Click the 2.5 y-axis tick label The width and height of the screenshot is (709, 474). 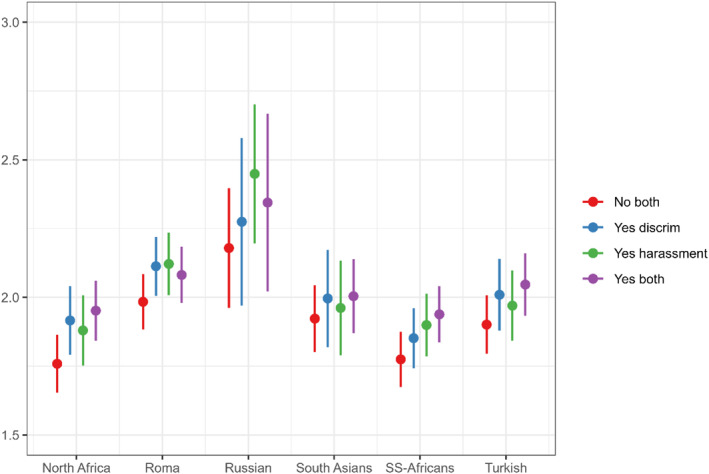pos(16,160)
